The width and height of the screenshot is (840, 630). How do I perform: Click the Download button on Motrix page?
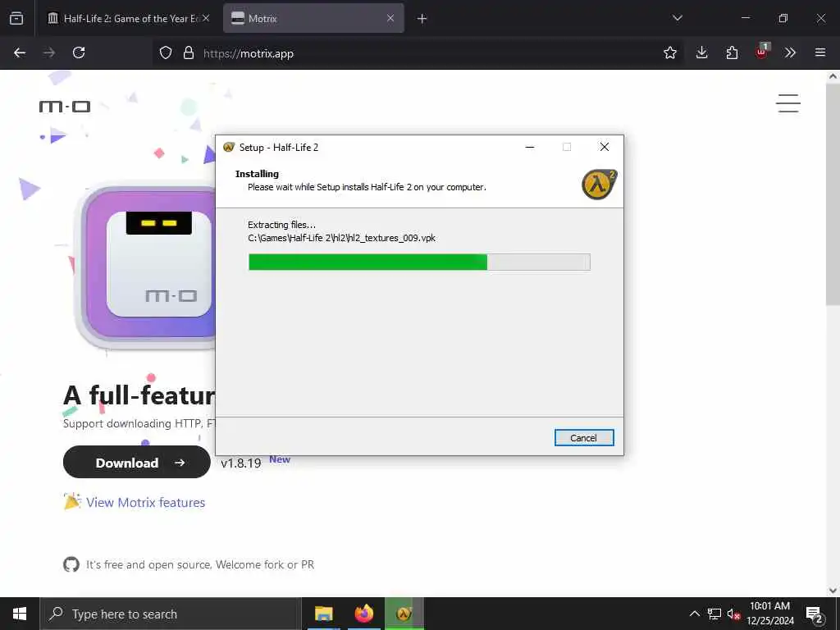pos(137,463)
